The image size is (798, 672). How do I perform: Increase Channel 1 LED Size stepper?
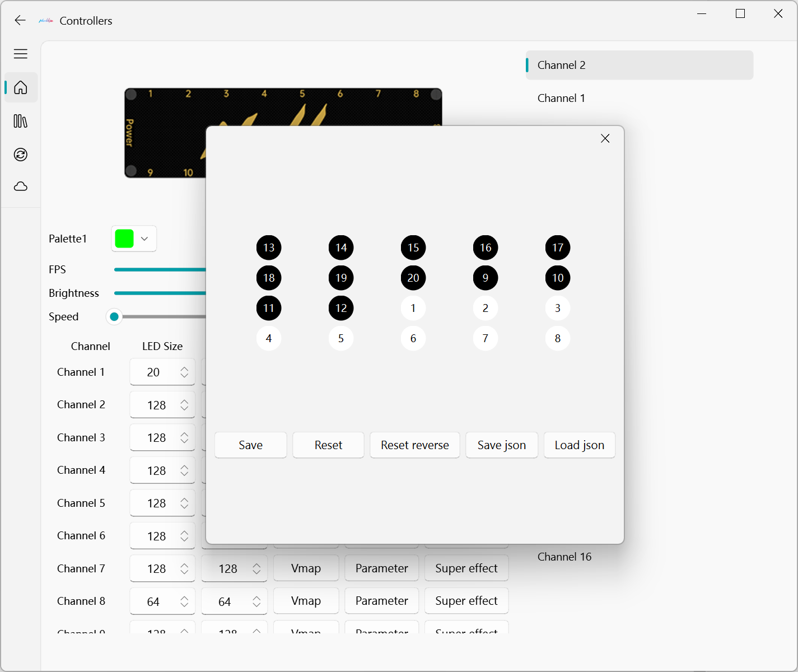[x=184, y=368]
